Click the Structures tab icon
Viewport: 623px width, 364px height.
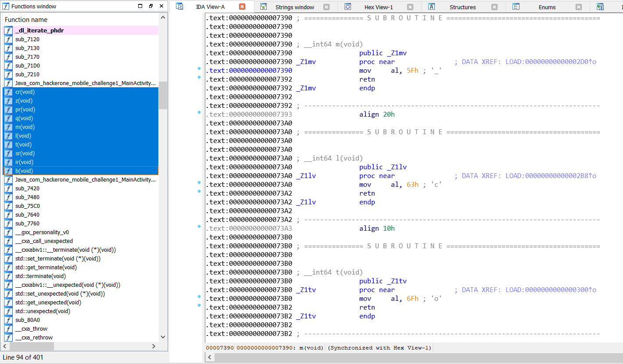click(x=432, y=7)
